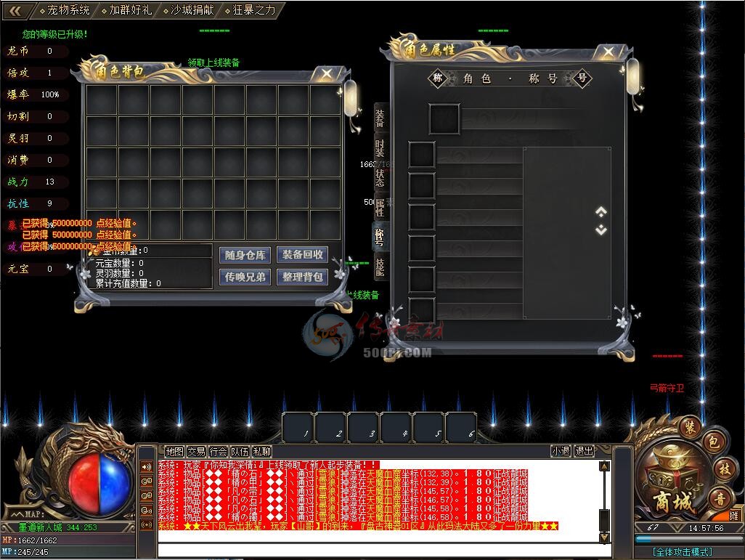Switch to the 称号 side tab
Image resolution: width=745 pixels, height=560 pixels.
tap(380, 237)
